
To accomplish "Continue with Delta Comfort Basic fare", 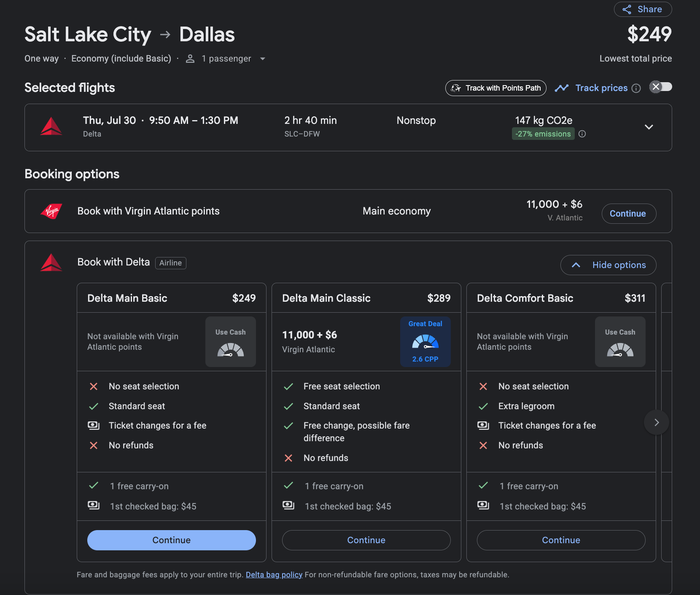I will [x=561, y=540].
